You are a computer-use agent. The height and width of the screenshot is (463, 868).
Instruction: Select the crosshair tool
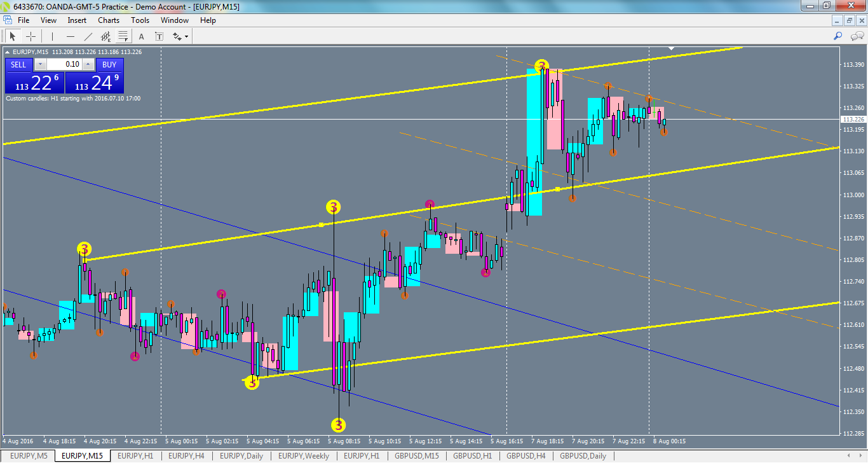[x=31, y=36]
